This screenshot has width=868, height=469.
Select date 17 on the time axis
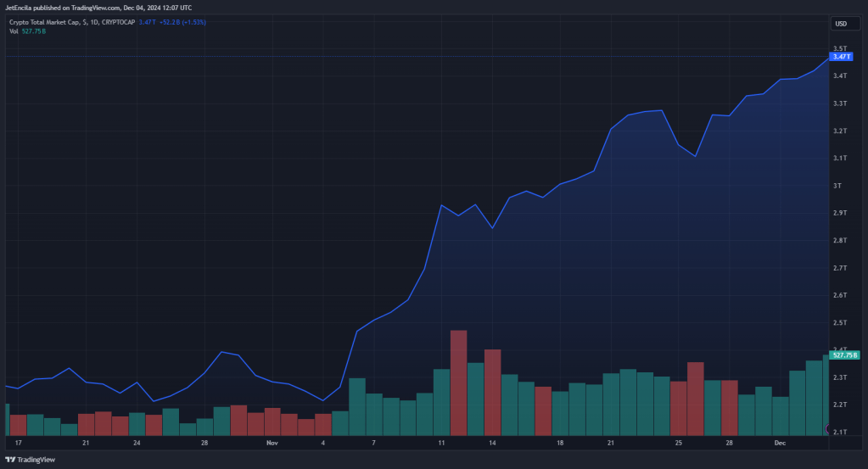[x=19, y=443]
